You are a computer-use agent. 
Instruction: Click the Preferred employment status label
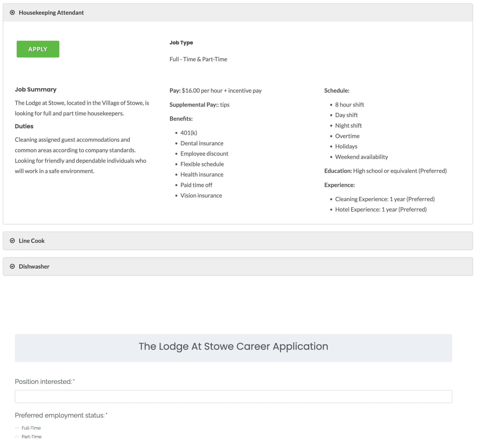60,415
